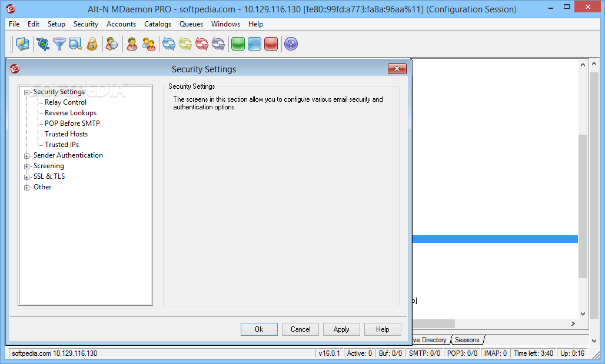The image size is (605, 364).
Task: Open dialog Help button
Action: click(x=383, y=329)
